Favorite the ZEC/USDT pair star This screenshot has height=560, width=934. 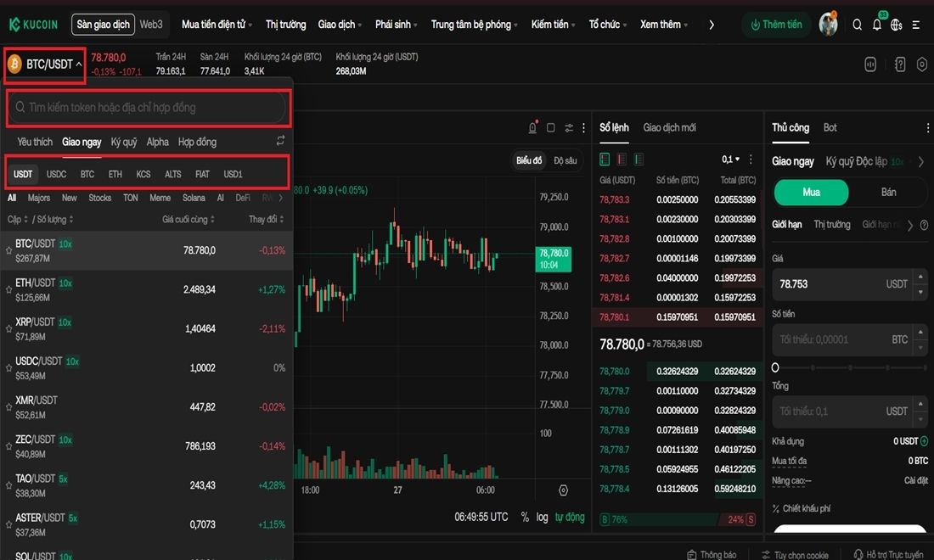(8, 446)
